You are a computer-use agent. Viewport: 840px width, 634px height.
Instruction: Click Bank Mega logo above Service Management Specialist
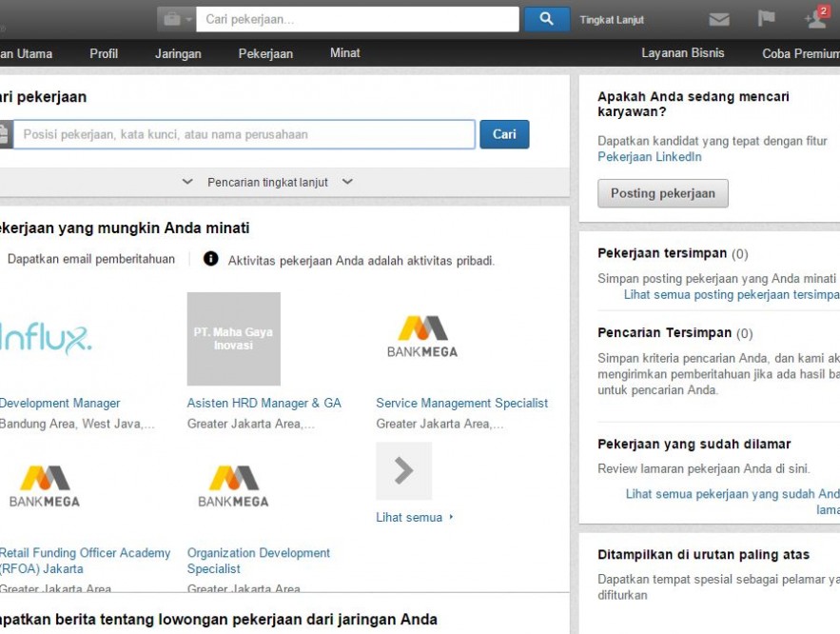click(422, 337)
